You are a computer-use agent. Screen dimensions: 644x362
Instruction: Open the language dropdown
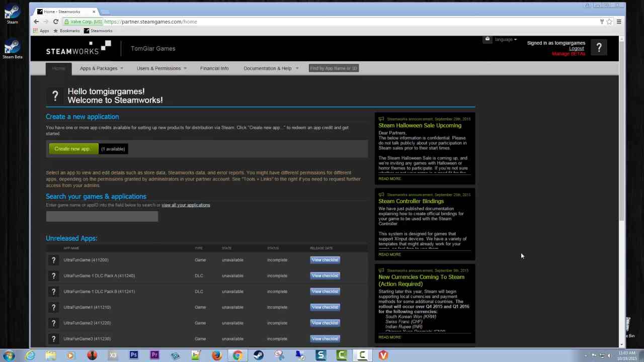pyautogui.click(x=505, y=39)
